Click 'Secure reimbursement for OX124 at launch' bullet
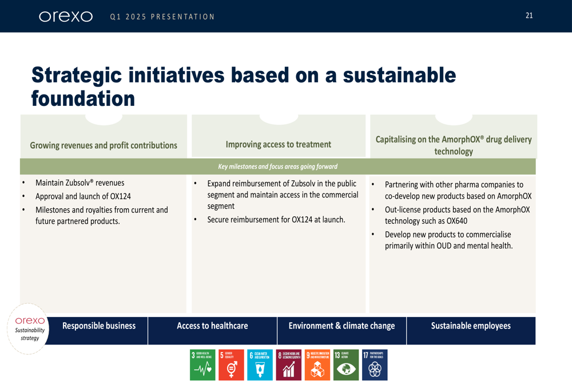The height and width of the screenshot is (392, 572). click(x=276, y=220)
